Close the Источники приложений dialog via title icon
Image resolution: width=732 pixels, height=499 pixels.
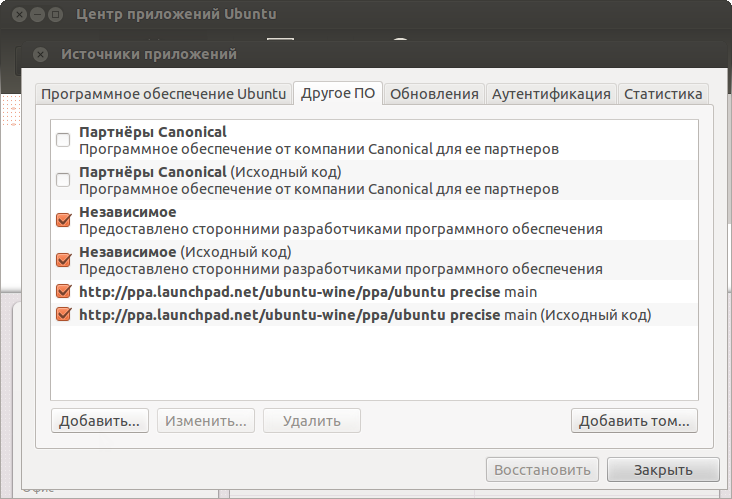pyautogui.click(x=41, y=55)
